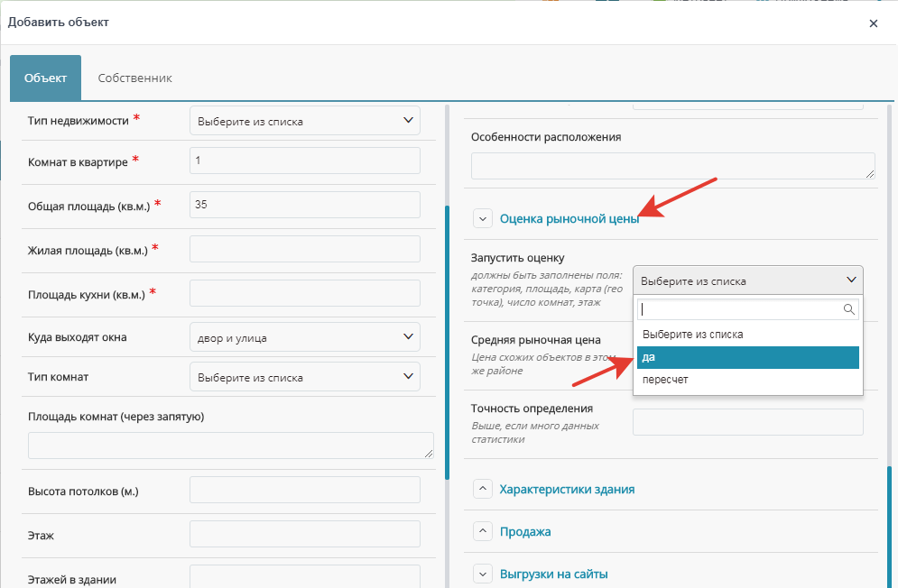Switch to the Собственник tab
The height and width of the screenshot is (588, 898).
coord(134,78)
